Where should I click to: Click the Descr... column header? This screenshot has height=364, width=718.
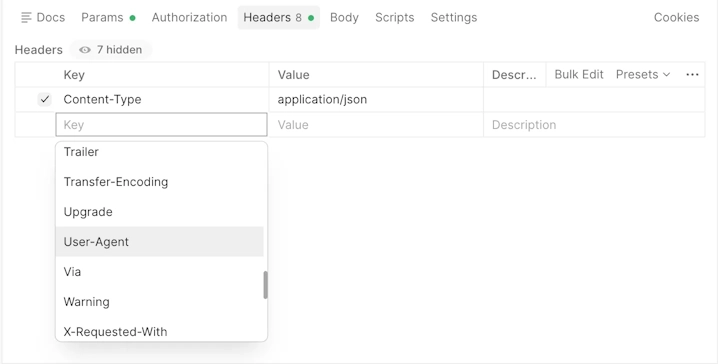coord(514,75)
